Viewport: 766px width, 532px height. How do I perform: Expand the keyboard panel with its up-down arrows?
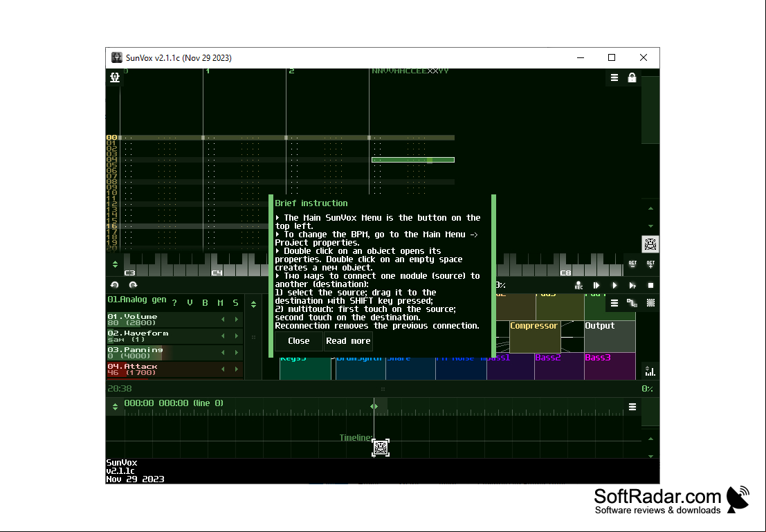(115, 264)
